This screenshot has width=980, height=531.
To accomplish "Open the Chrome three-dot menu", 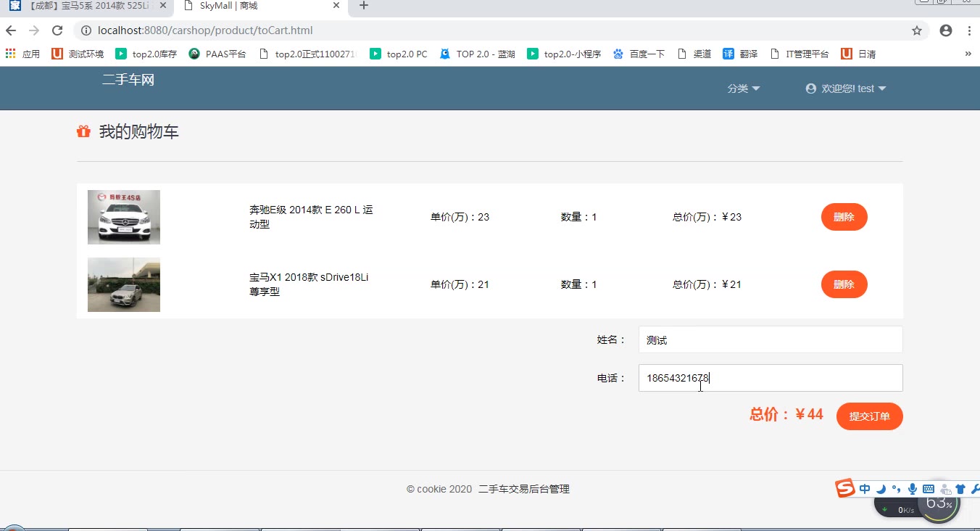I will point(969,30).
